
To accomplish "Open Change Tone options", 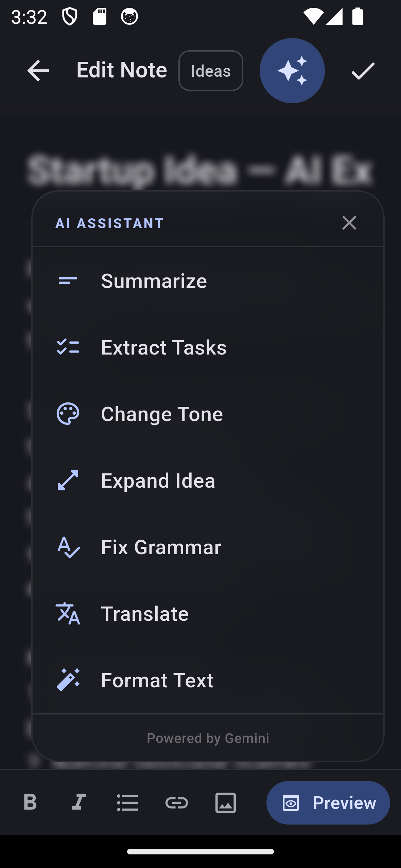I will 208,414.
